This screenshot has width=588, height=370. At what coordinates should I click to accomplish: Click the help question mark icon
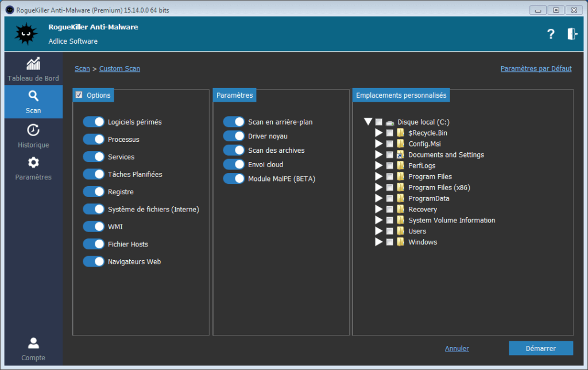tap(551, 34)
